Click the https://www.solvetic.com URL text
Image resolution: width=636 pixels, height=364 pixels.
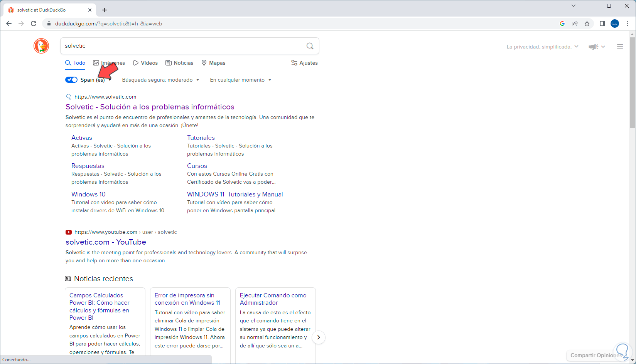[105, 97]
